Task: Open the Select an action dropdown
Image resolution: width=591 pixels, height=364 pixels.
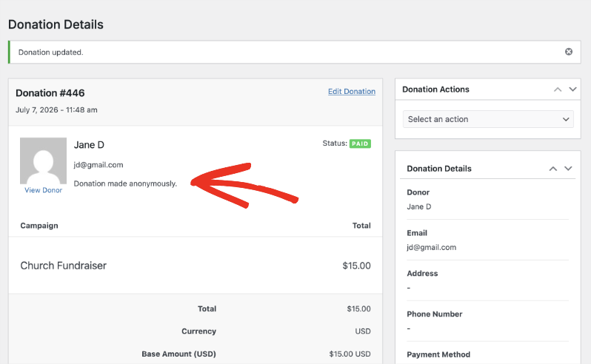Action: click(x=488, y=119)
